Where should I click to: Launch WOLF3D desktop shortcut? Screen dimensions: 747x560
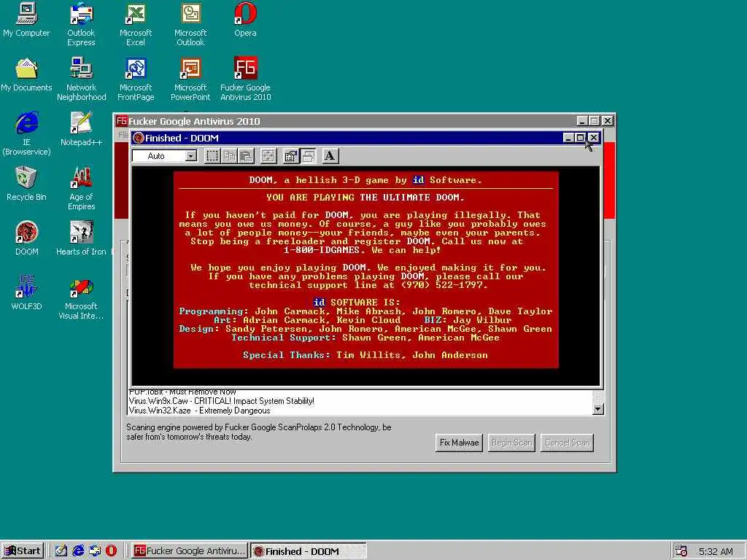(26, 293)
